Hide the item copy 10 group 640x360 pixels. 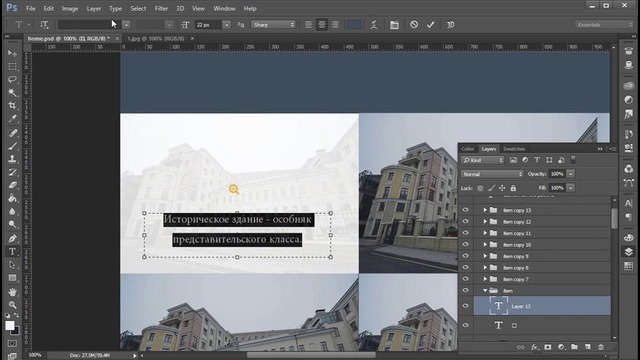466,244
